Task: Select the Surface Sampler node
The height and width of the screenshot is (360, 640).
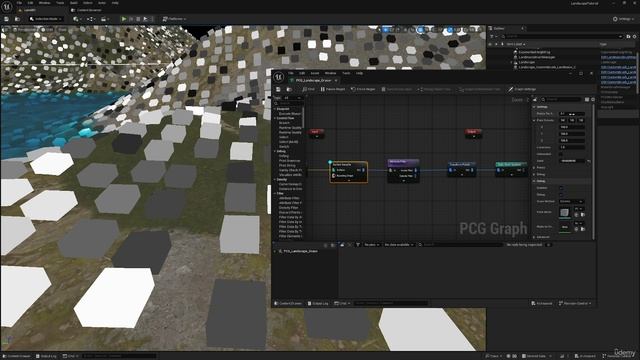Action: click(349, 171)
